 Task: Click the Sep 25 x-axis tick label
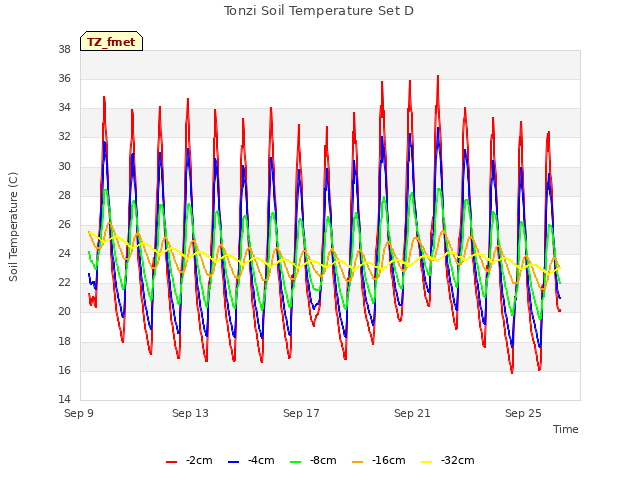523,413
